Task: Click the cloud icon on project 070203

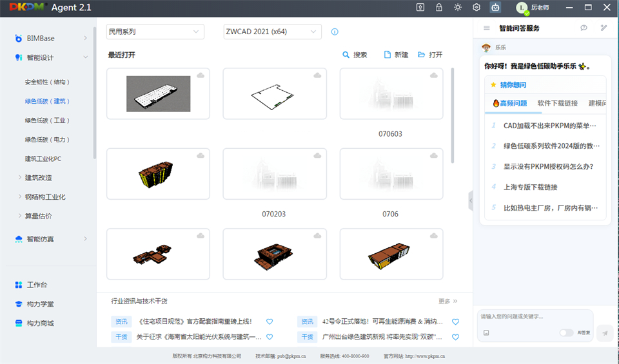Action: point(317,156)
